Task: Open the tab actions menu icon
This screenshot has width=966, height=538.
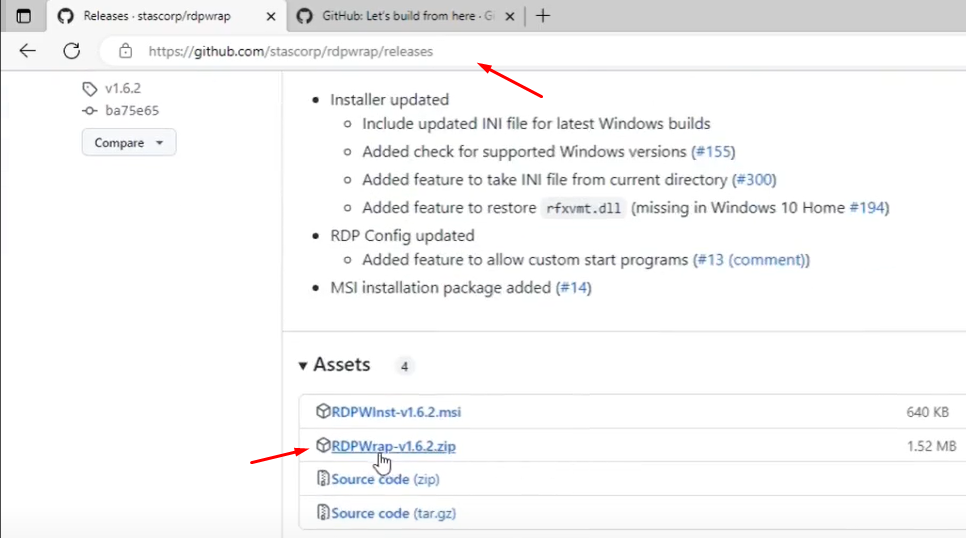Action: pyautogui.click(x=23, y=16)
